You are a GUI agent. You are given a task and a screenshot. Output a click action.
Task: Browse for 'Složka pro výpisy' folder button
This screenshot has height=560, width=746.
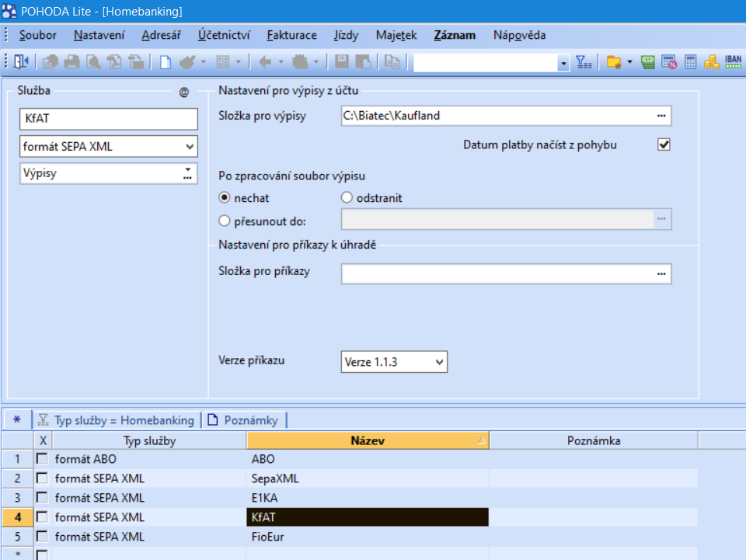[661, 116]
